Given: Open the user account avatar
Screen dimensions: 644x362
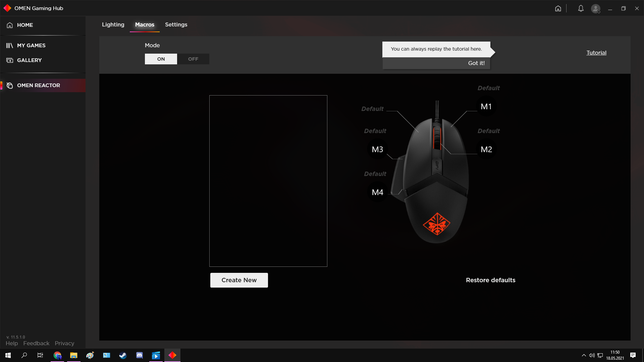Looking at the screenshot, I should [595, 8].
